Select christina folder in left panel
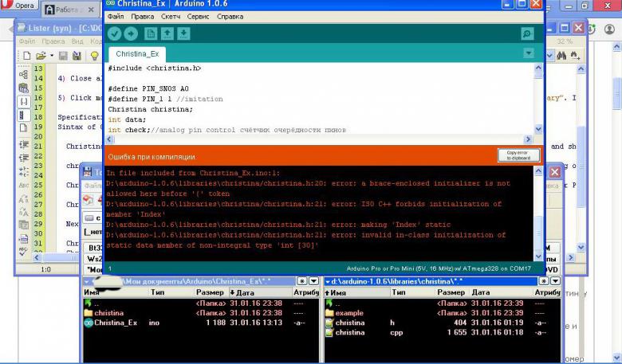The height and width of the screenshot is (364, 622). coord(201,313)
